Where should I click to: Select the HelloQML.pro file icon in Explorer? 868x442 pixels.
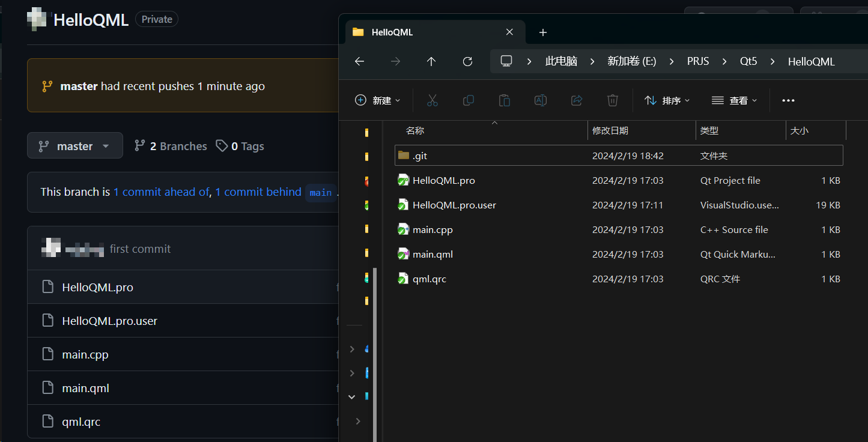(404, 180)
